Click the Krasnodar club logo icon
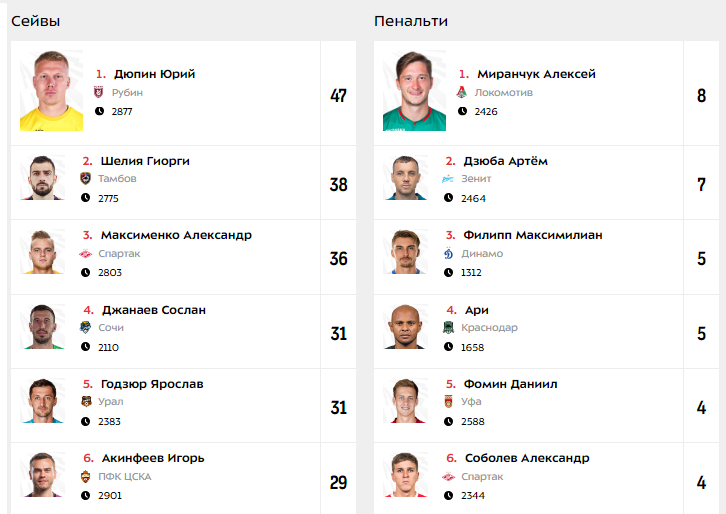 pos(448,327)
